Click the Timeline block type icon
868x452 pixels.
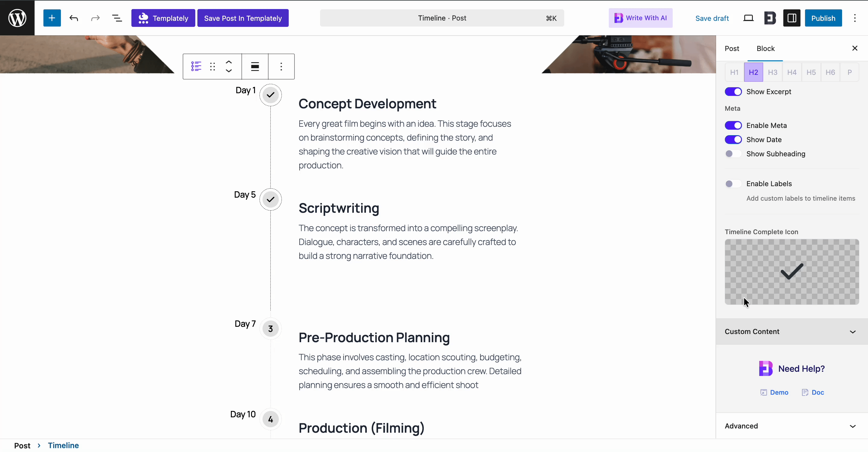[196, 66]
